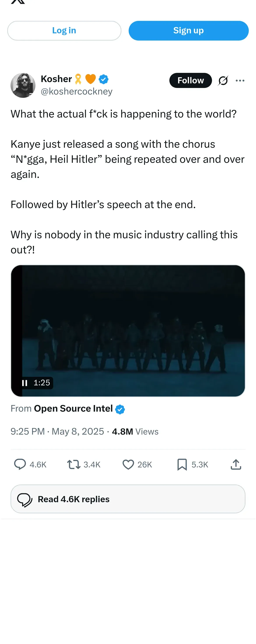Like the post via heart icon
Screen dimensions: 256x644
128,465
